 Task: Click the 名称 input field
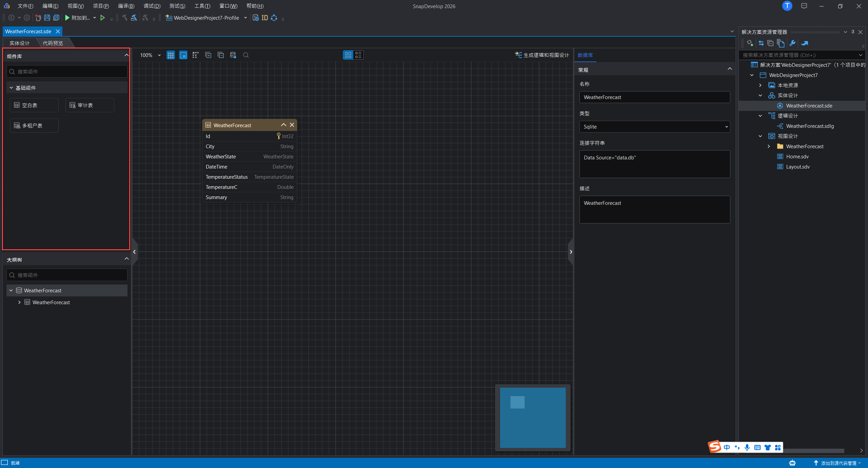point(655,97)
